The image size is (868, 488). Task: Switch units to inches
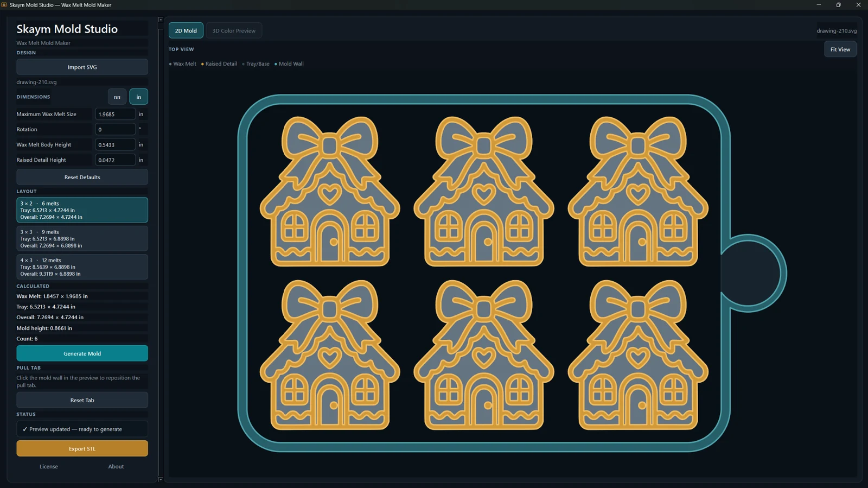pos(139,97)
